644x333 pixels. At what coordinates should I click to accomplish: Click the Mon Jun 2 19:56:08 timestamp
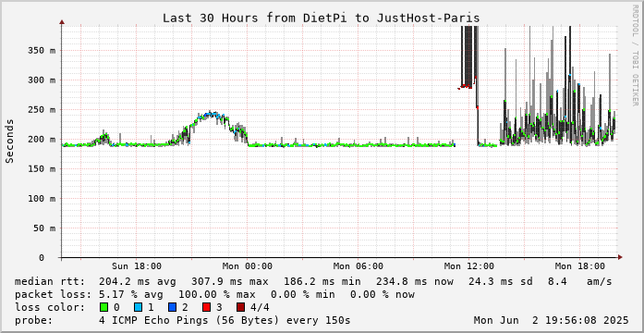(552, 320)
